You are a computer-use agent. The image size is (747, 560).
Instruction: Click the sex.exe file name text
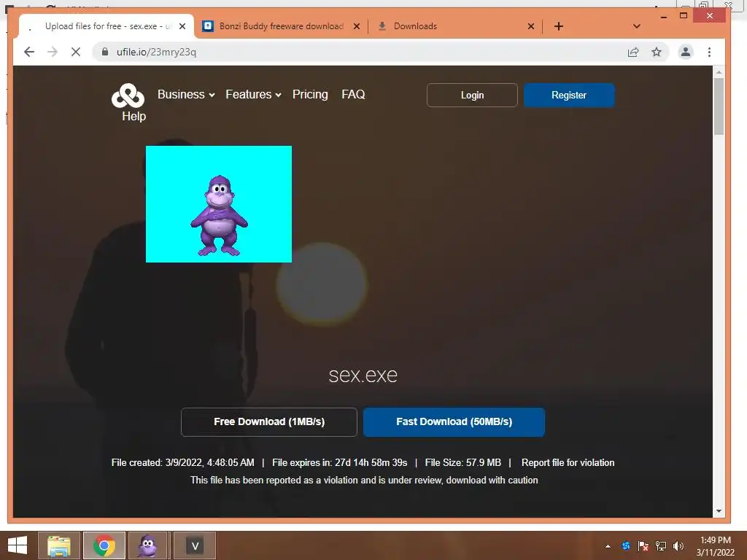point(363,376)
